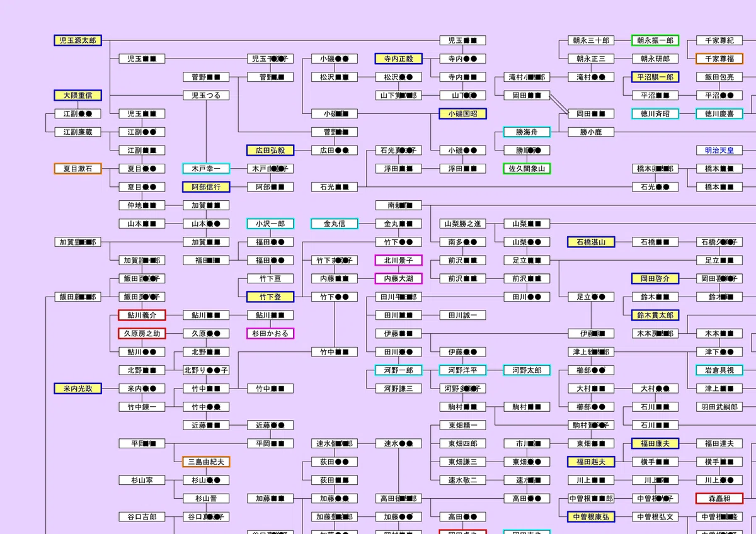Screen dimensions: 756x534
Task: Click the 千家尊紀 box
Action: tap(719, 40)
